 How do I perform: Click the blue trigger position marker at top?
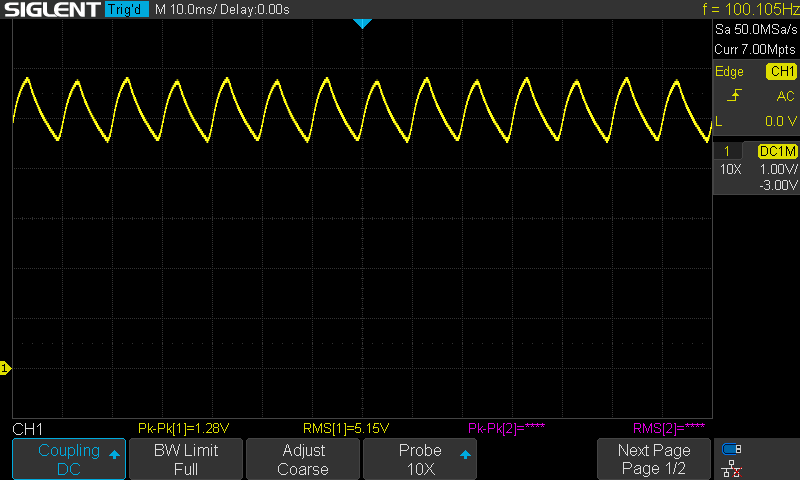pyautogui.click(x=363, y=23)
